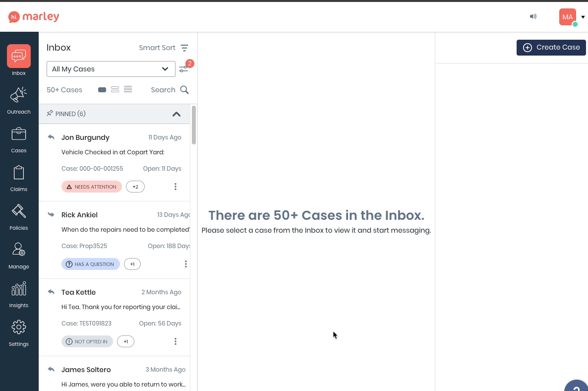Open Tea Kettle case options menu
Screen dimensions: 588x391
pos(176,341)
